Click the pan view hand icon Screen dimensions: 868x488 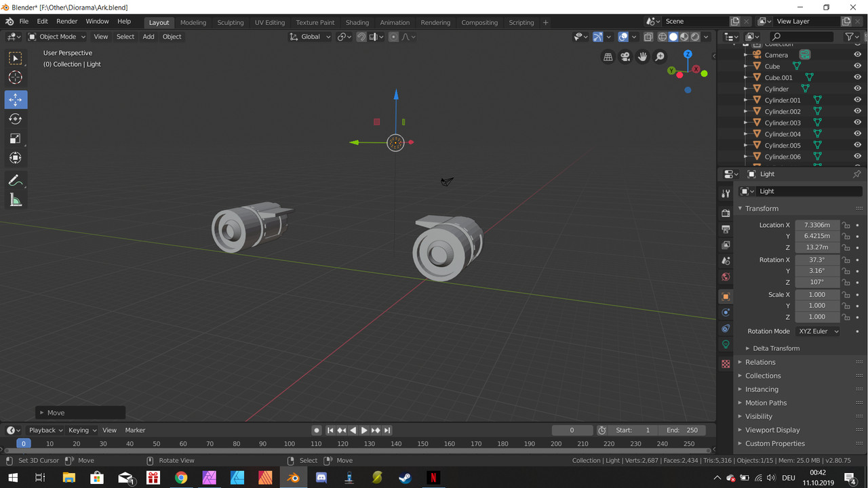[642, 57]
